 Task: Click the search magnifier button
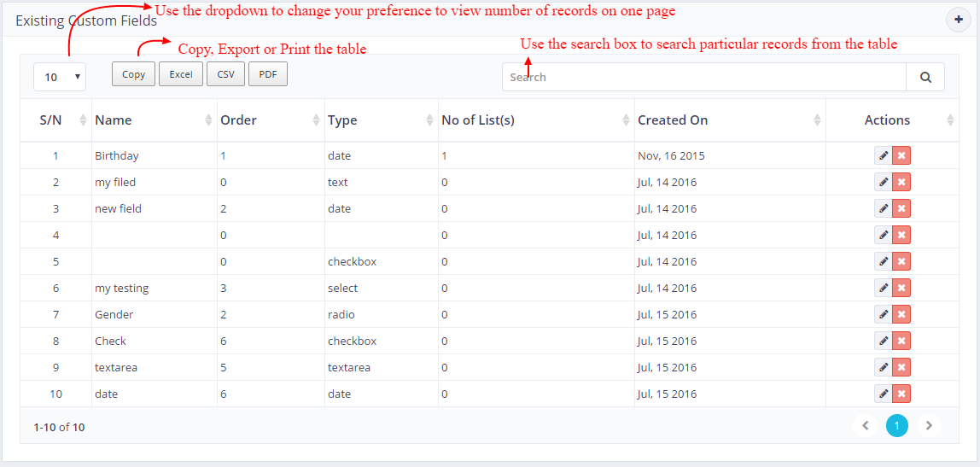pos(925,77)
